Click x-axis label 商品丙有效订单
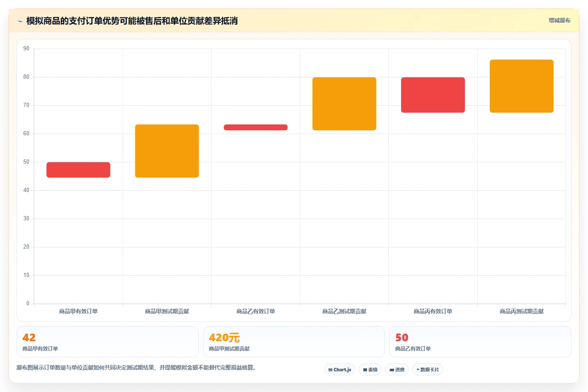This screenshot has width=588, height=392. [433, 311]
